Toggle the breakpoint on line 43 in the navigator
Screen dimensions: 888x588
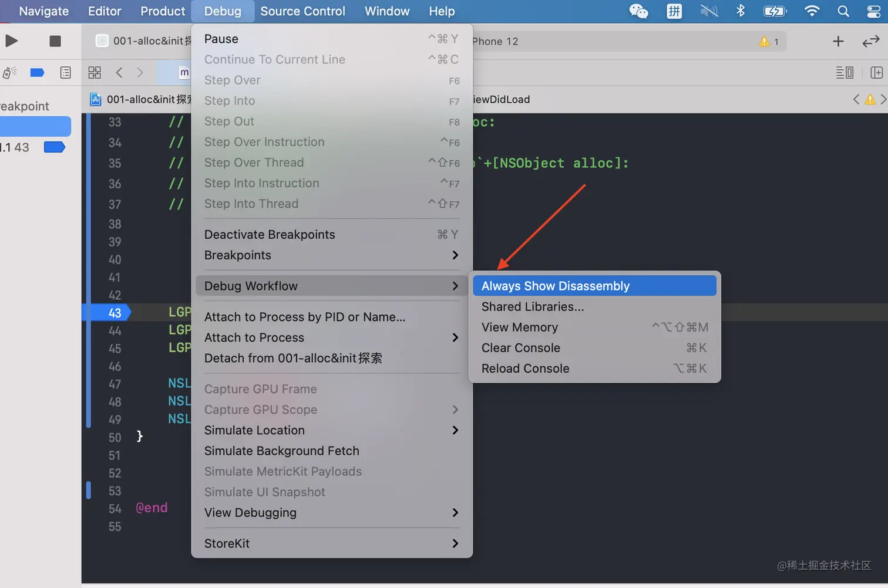(55, 147)
